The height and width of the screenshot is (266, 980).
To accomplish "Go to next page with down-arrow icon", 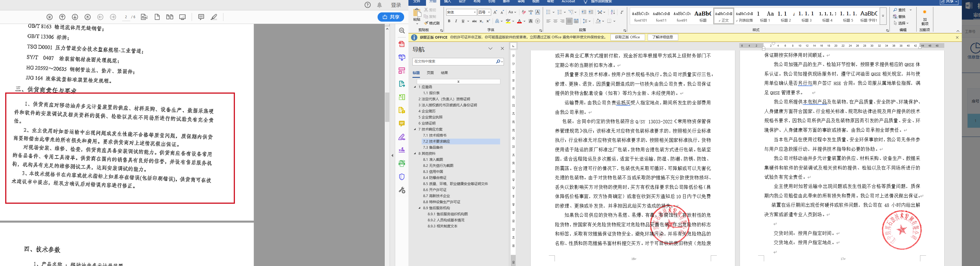I will 75,17.
